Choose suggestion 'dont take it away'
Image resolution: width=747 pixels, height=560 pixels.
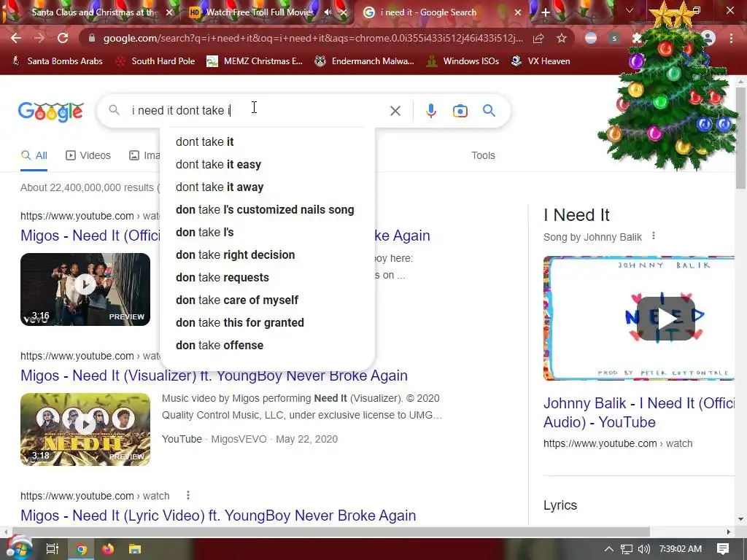coord(267,187)
